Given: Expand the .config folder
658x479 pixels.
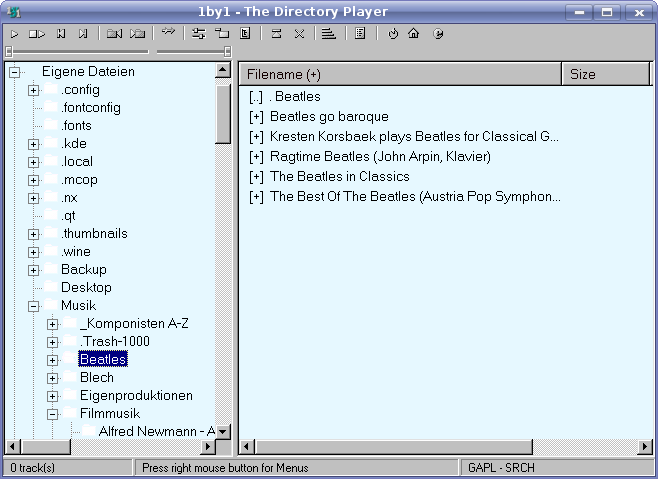Looking at the screenshot, I should 34,91.
